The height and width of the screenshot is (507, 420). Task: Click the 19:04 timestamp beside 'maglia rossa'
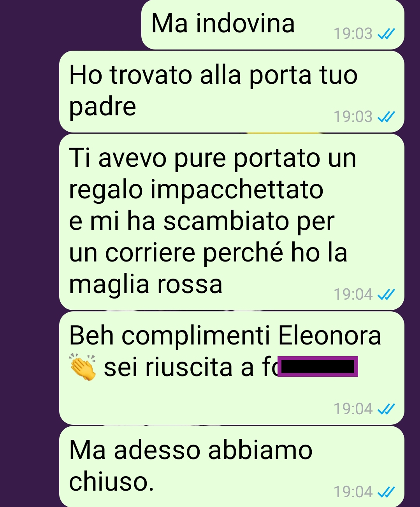click(x=353, y=294)
